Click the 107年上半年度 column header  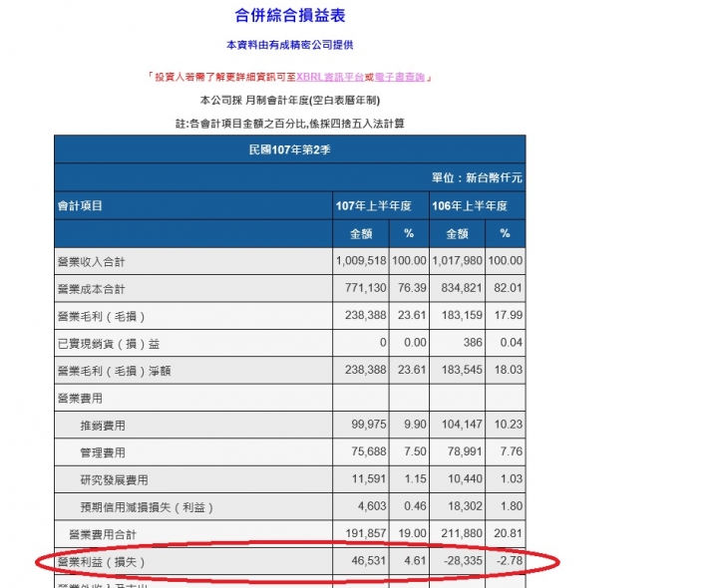coord(374,206)
